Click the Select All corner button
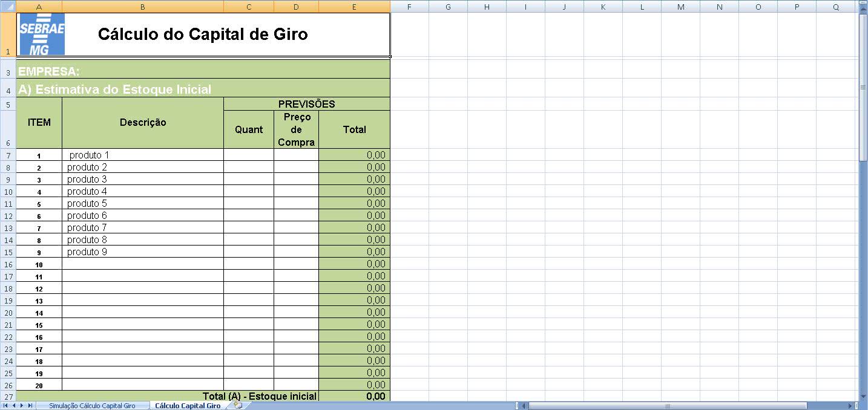This screenshot has height=410, width=868. coord(8,6)
